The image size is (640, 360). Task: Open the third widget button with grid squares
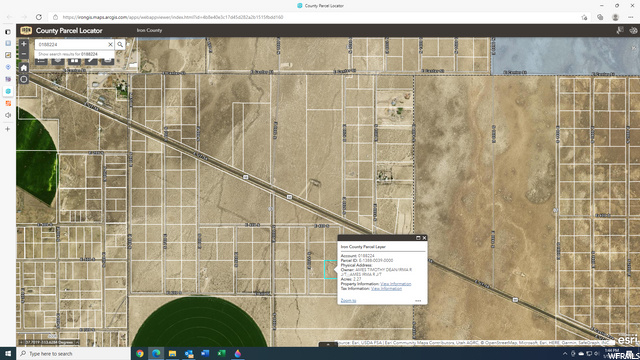pyautogui.click(x=74, y=61)
